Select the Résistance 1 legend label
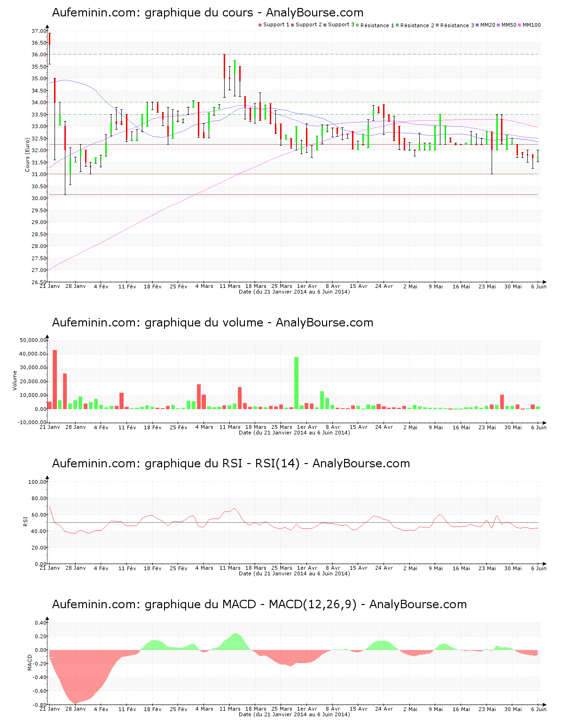The width and height of the screenshot is (564, 728). (x=377, y=25)
